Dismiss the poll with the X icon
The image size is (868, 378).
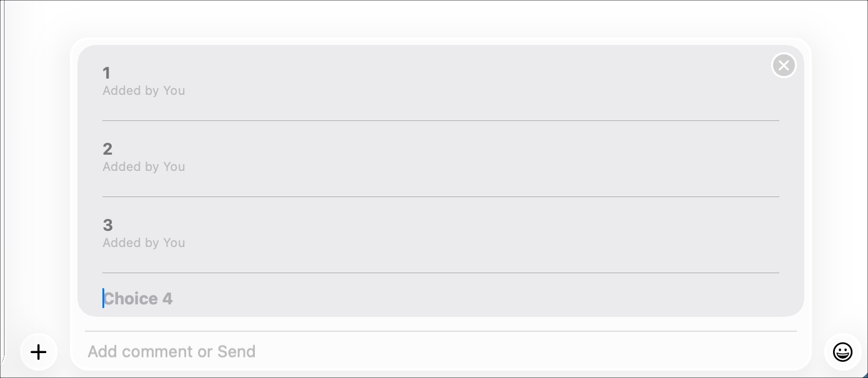point(784,65)
